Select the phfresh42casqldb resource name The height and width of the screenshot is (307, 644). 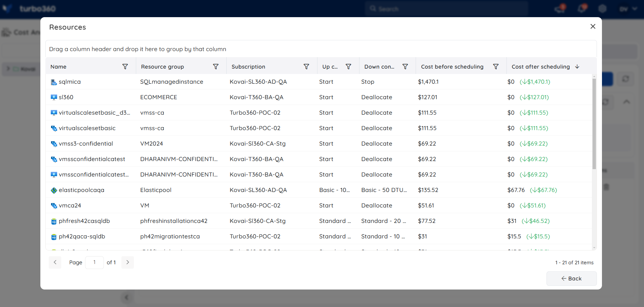pyautogui.click(x=84, y=221)
